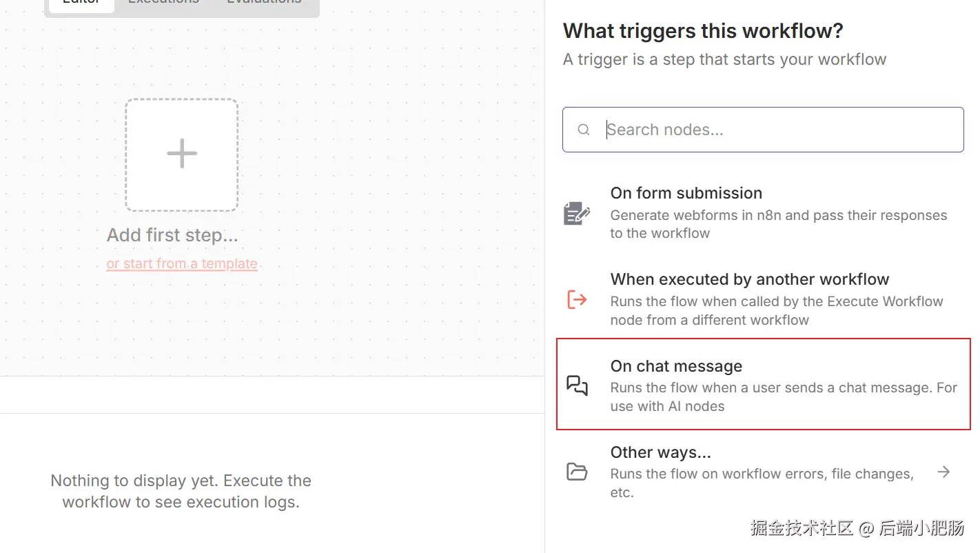This screenshot has height=553, width=980.
Task: Pick the 'On chat message' trigger title
Action: coord(676,366)
